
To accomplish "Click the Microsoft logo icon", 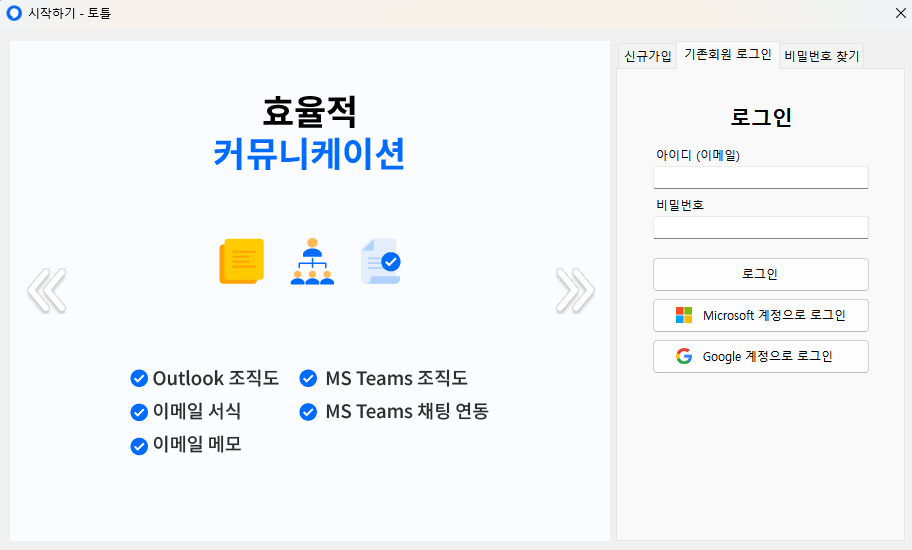I will [684, 315].
